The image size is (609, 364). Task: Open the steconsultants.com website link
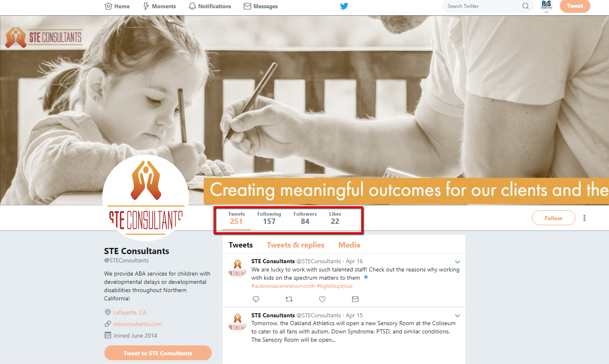click(137, 324)
